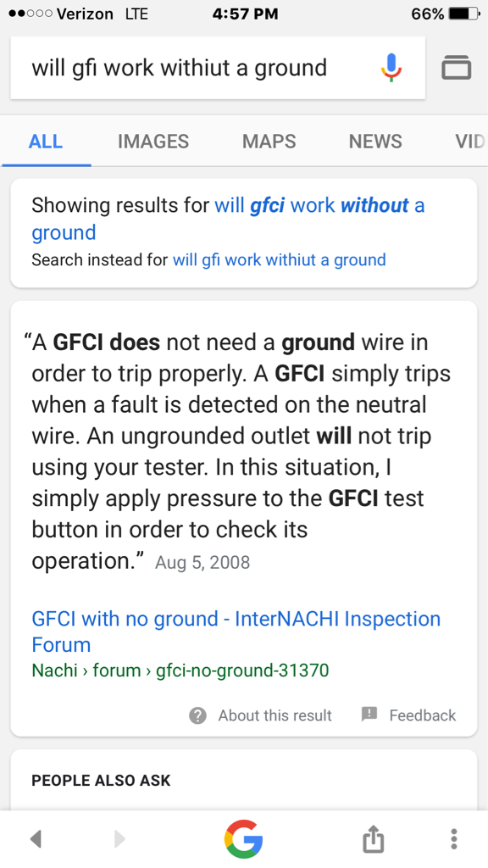Tap the People Also Ask section header
This screenshot has height=868, width=488.
tap(102, 781)
